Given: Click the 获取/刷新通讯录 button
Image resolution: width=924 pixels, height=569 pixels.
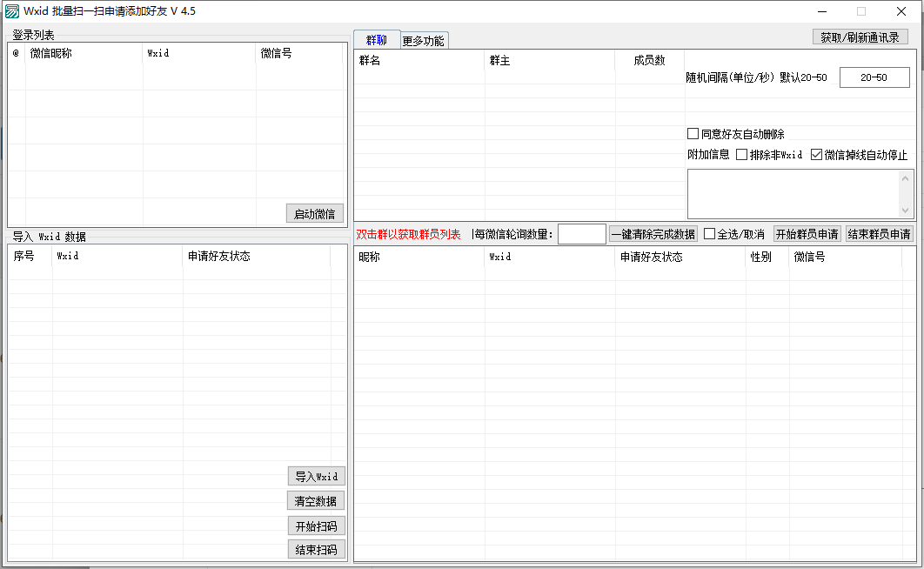Looking at the screenshot, I should pyautogui.click(x=860, y=37).
